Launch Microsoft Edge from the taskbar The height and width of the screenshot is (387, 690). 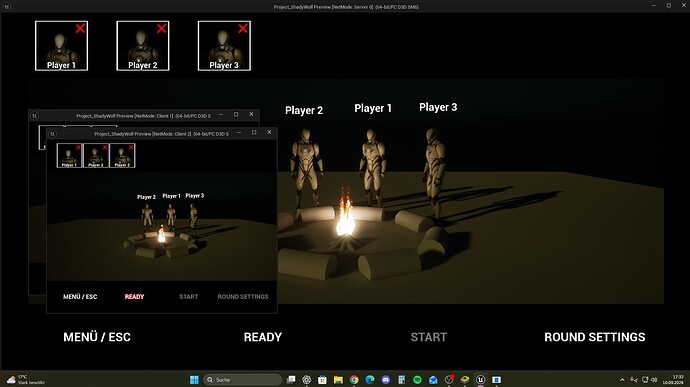click(x=370, y=380)
